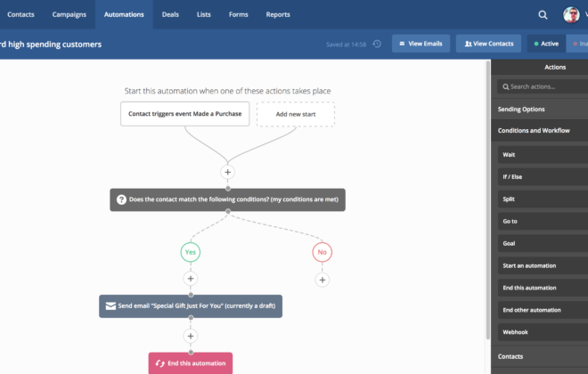
Task: Select the No branch circle
Action: coord(323,252)
